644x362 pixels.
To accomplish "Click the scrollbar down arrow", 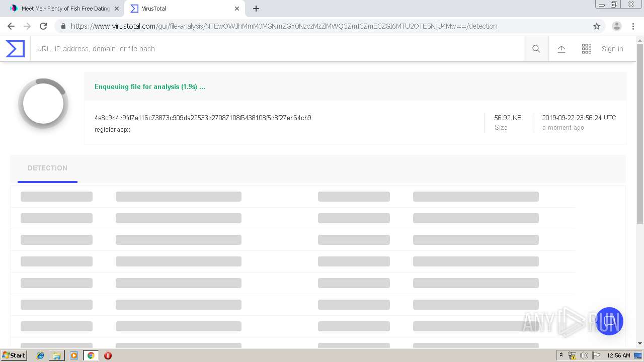I will click(x=640, y=343).
